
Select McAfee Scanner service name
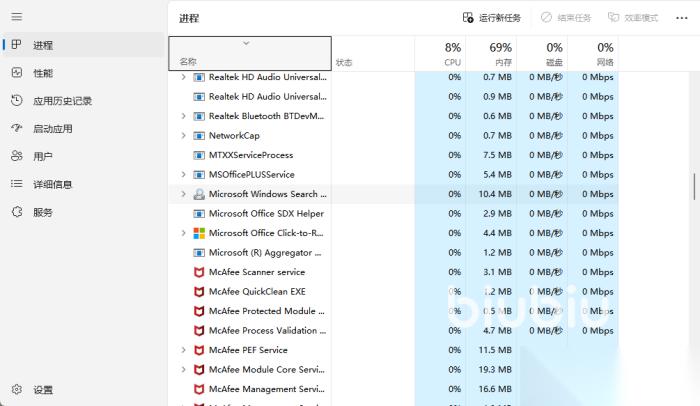(x=257, y=272)
